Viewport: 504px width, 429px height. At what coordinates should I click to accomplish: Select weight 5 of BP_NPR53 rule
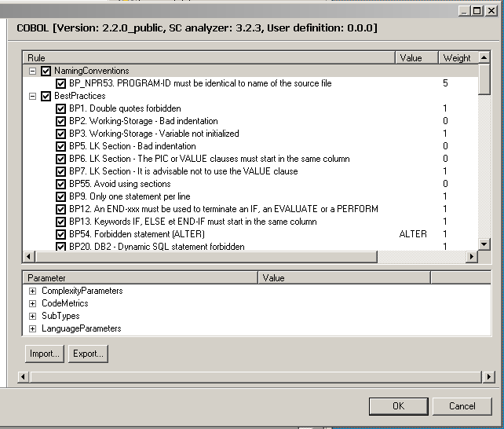445,83
